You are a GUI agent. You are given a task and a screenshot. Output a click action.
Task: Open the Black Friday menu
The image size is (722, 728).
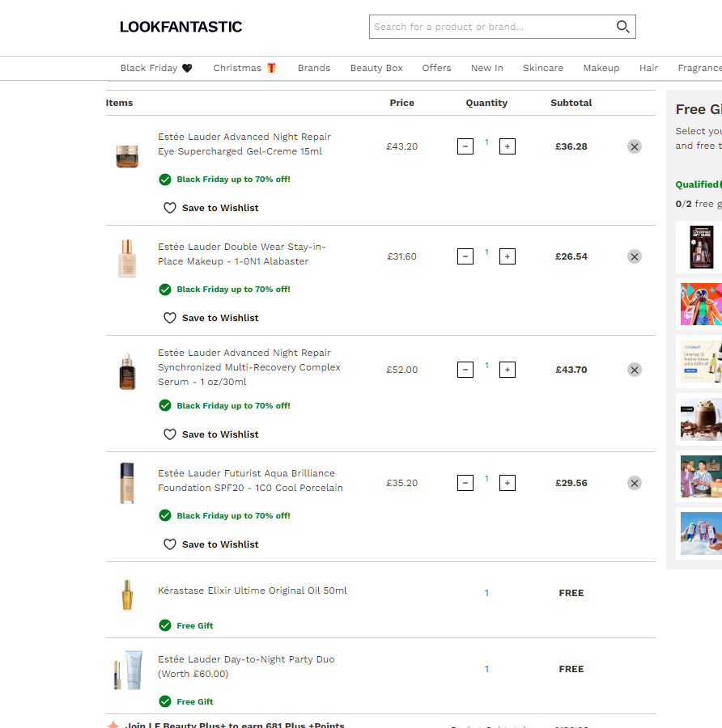156,68
